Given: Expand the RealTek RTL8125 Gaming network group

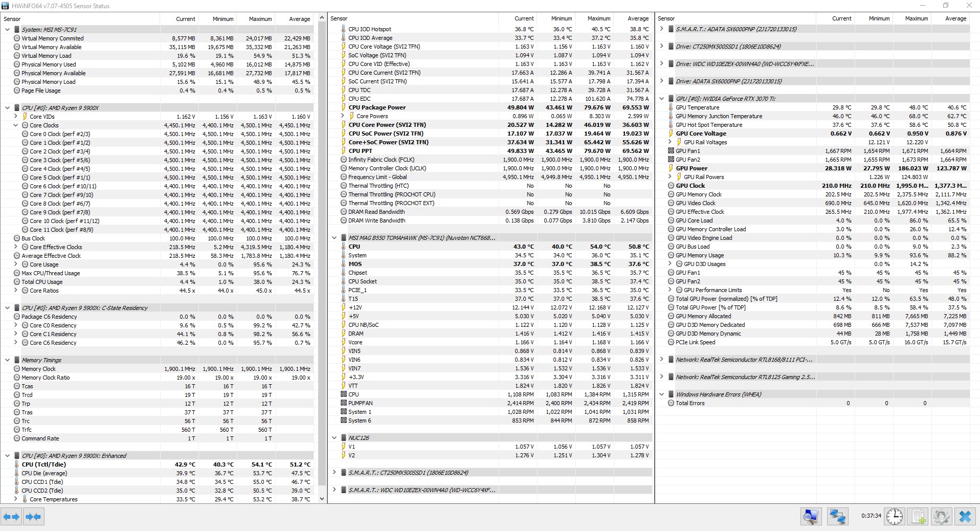Looking at the screenshot, I should tap(661, 377).
